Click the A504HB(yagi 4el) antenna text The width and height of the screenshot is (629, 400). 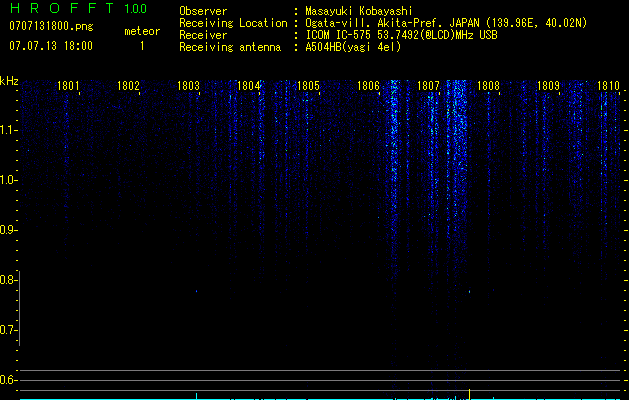point(353,47)
